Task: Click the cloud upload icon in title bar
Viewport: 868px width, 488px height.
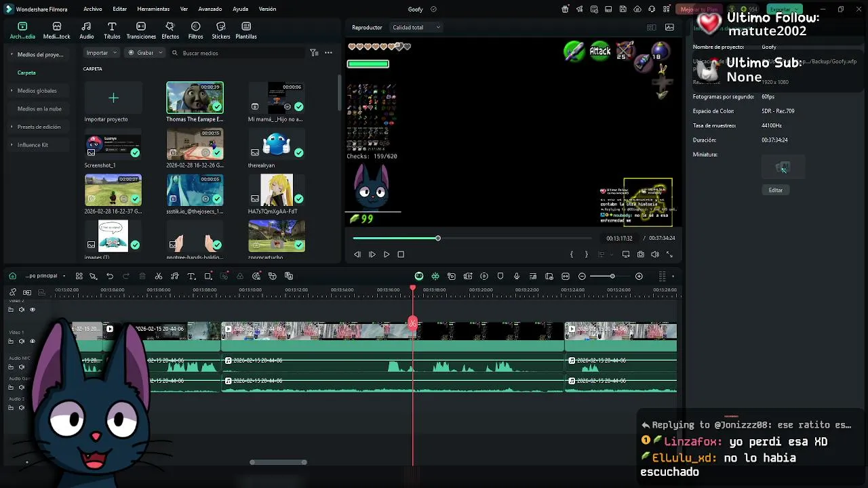Action: tap(637, 9)
